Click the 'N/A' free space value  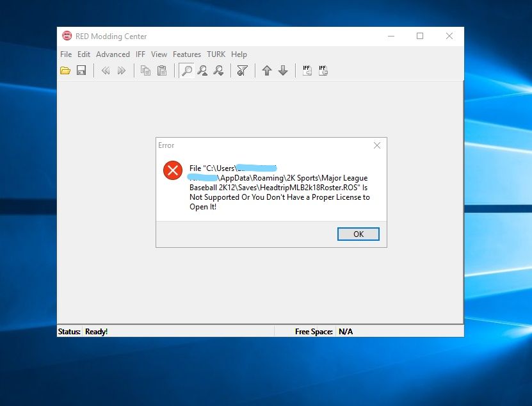(346, 332)
